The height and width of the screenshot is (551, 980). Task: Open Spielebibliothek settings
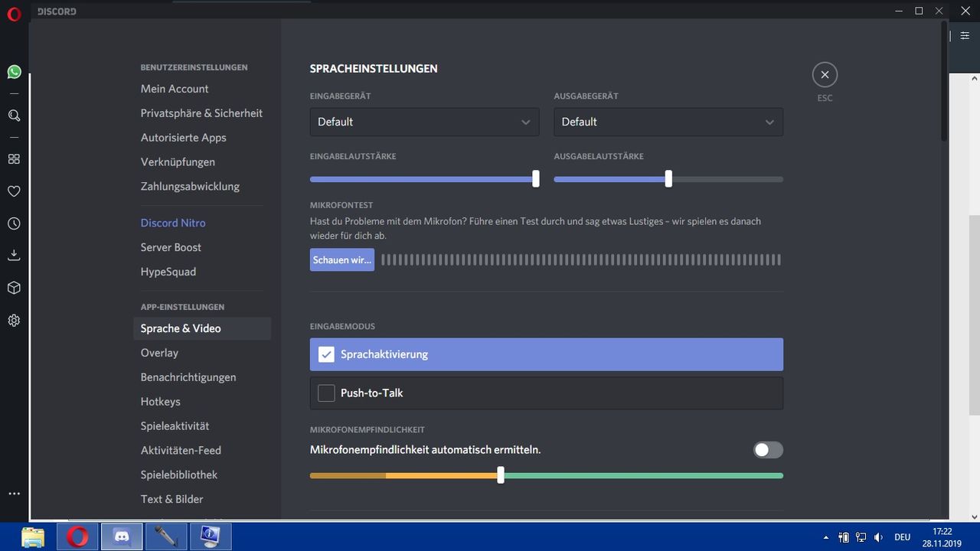[x=179, y=475]
